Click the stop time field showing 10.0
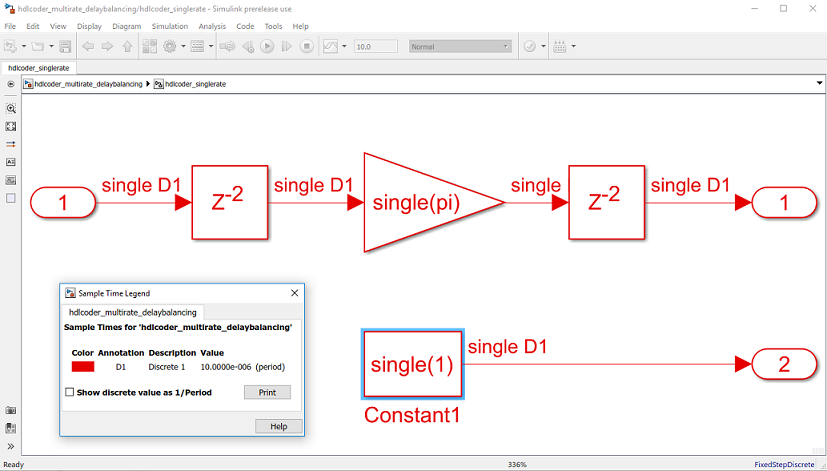The image size is (827, 471). point(376,46)
